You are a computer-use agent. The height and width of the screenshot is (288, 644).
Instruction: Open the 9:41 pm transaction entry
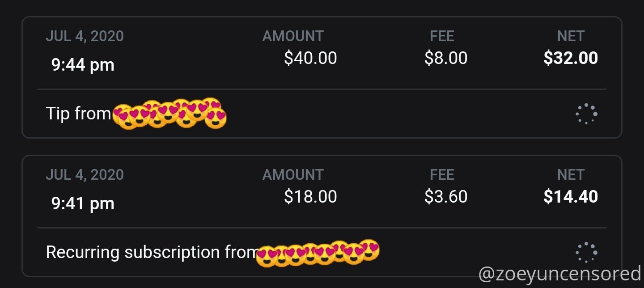click(322, 216)
